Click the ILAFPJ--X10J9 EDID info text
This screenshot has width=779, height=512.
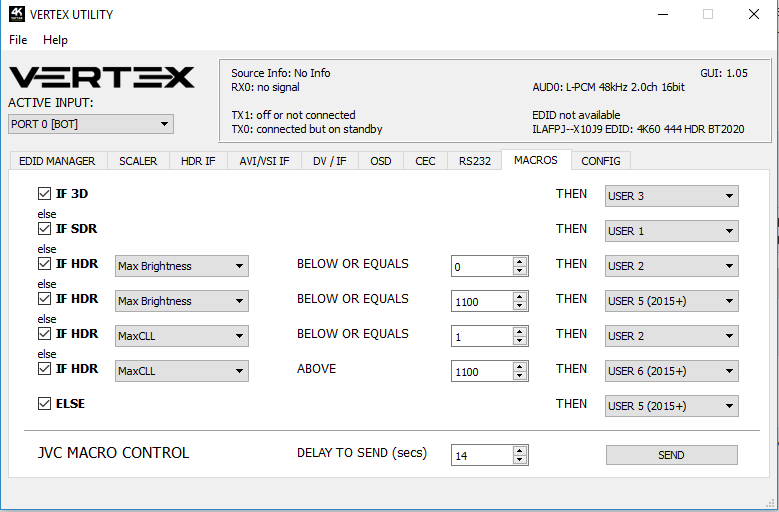click(638, 129)
